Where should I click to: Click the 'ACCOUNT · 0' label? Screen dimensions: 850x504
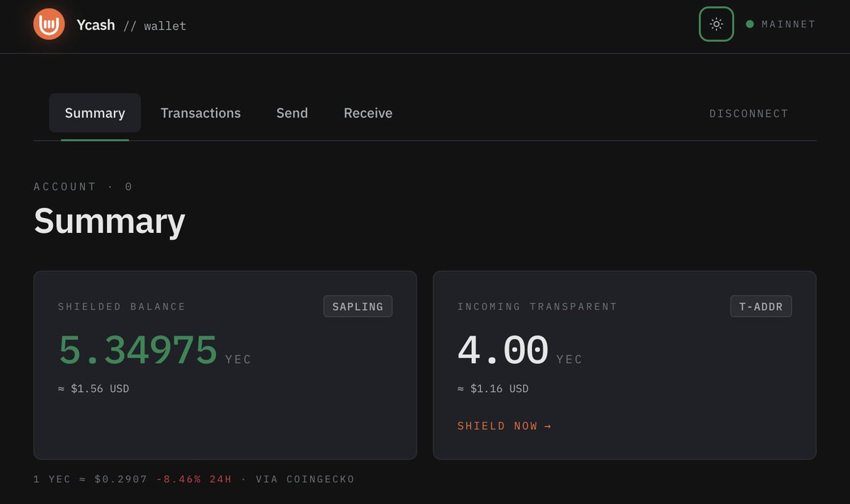coord(83,187)
